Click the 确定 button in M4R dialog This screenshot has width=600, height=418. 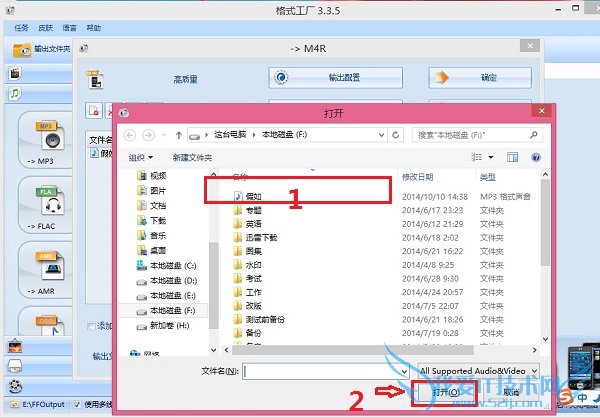[480, 78]
